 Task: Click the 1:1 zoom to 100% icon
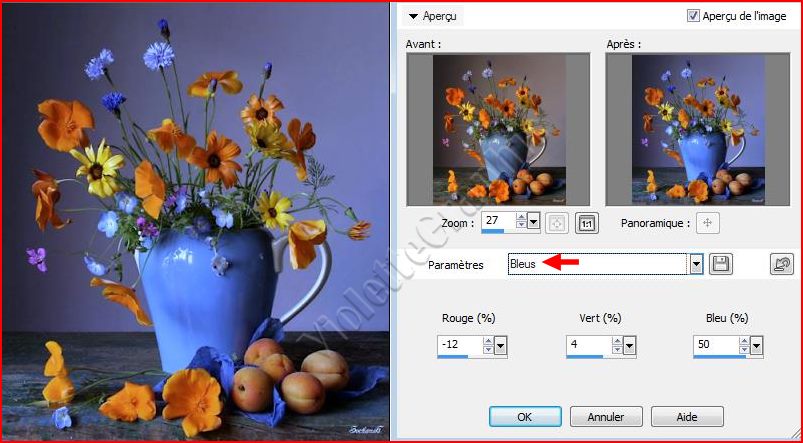(x=587, y=223)
